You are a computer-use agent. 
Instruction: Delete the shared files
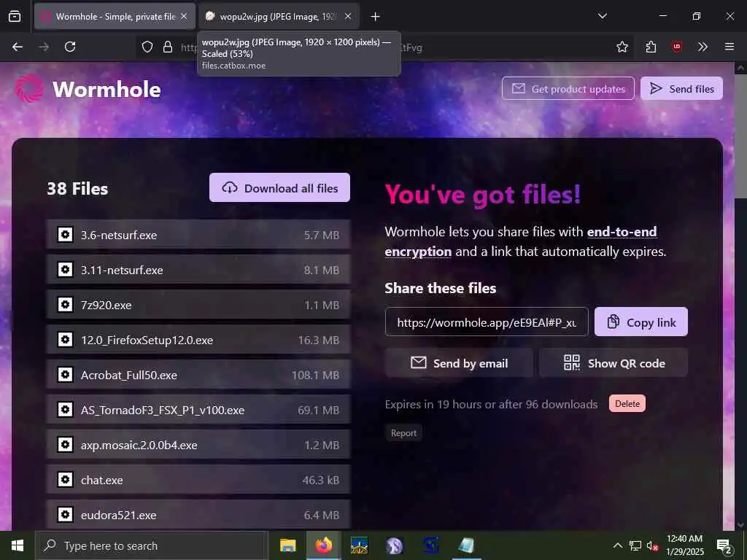tap(627, 403)
